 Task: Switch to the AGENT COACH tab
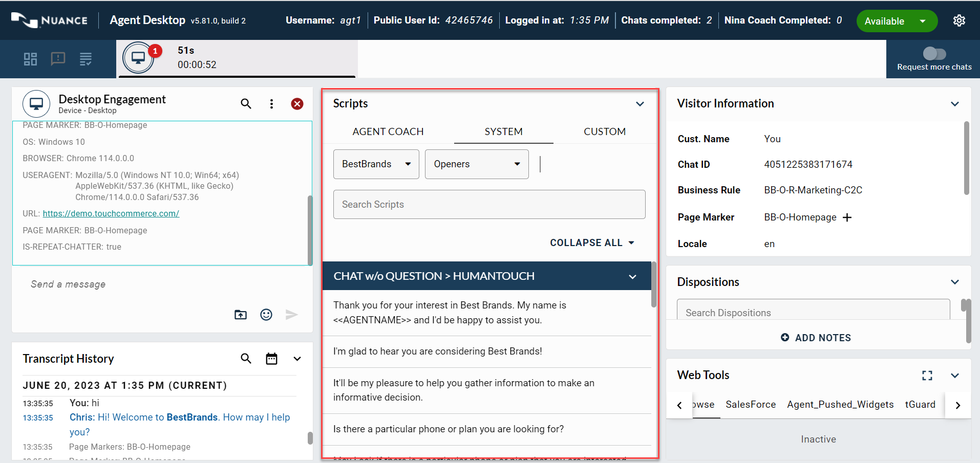pyautogui.click(x=388, y=131)
